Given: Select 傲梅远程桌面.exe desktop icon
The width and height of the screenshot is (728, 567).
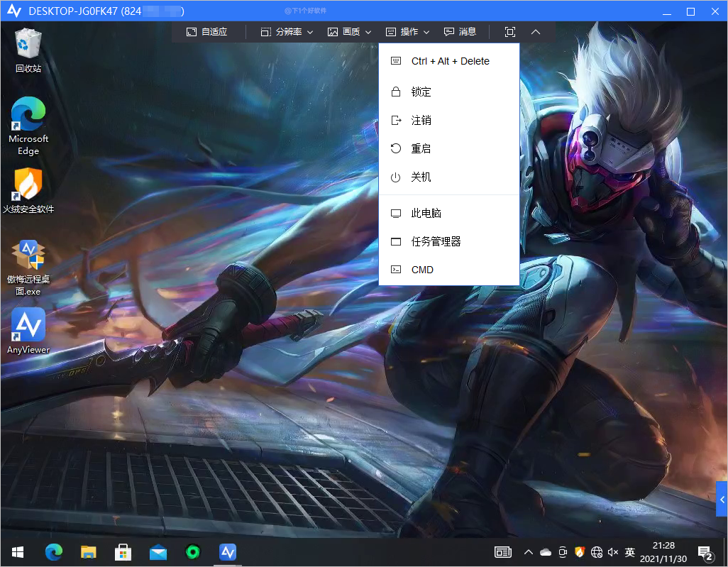Looking at the screenshot, I should pyautogui.click(x=28, y=268).
